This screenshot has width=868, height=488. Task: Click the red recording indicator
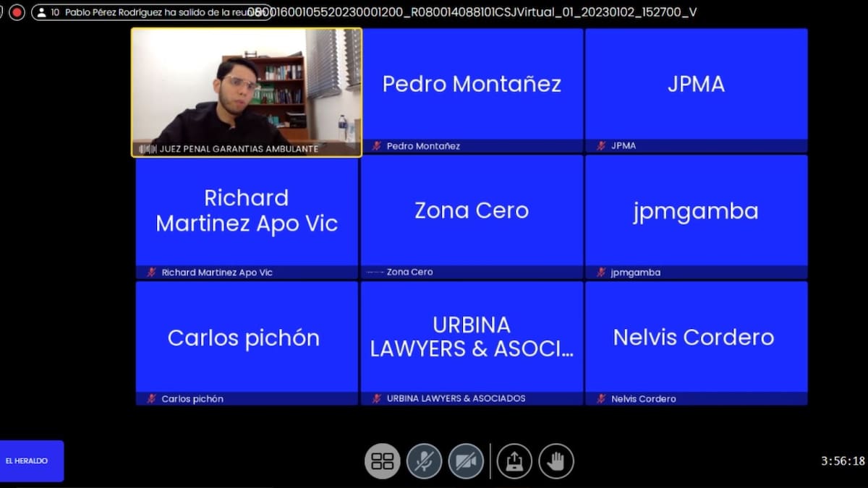[17, 12]
